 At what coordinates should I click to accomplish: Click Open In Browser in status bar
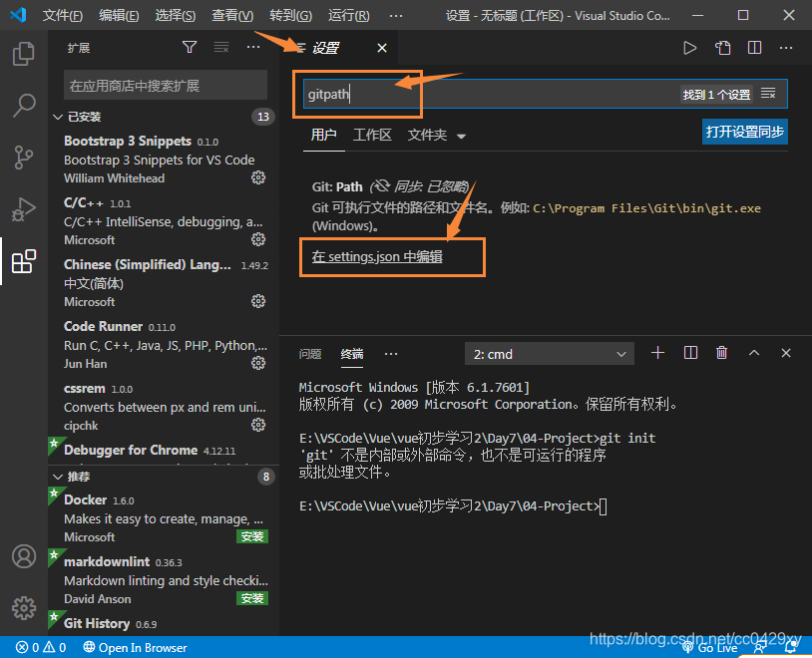[x=135, y=647]
